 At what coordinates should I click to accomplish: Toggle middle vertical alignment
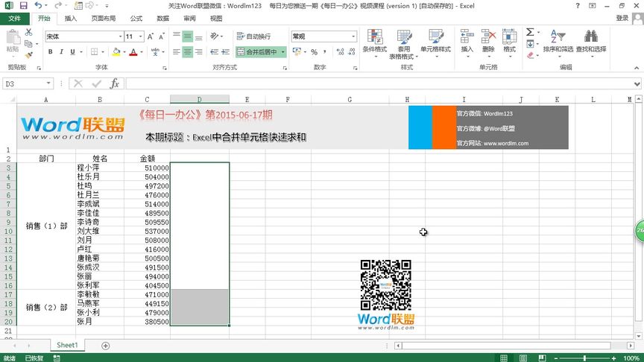(x=188, y=36)
